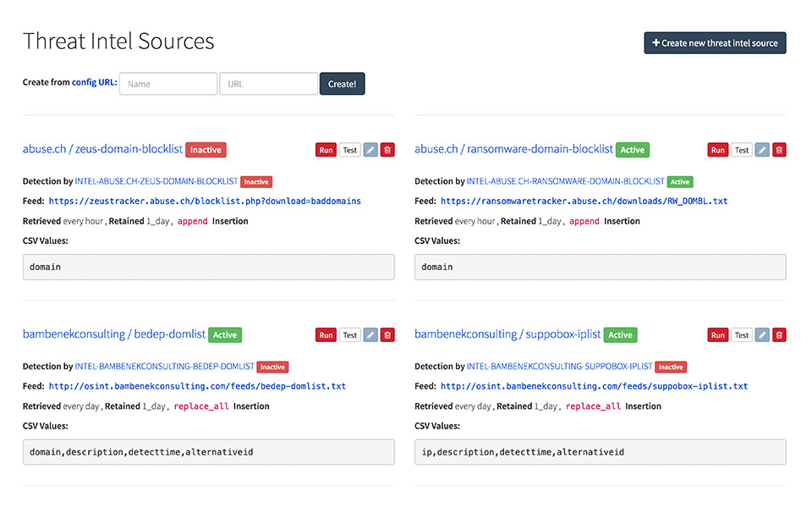Image resolution: width=812 pixels, height=508 pixels.
Task: Click trash icon for ransomware-domain-blocklist
Action: click(x=779, y=150)
